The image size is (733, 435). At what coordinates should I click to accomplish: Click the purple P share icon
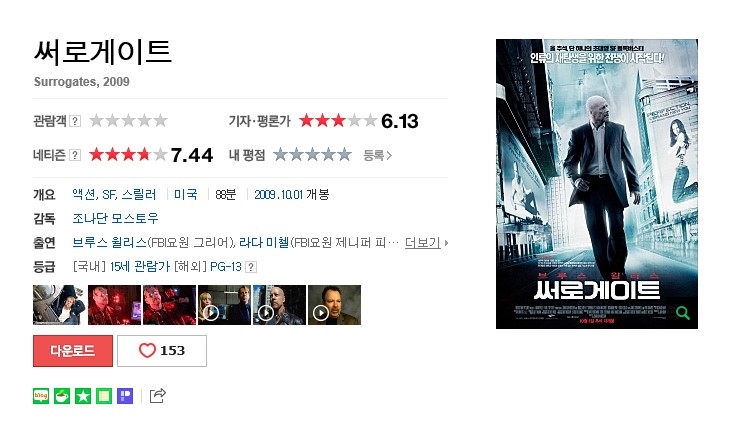pyautogui.click(x=125, y=396)
